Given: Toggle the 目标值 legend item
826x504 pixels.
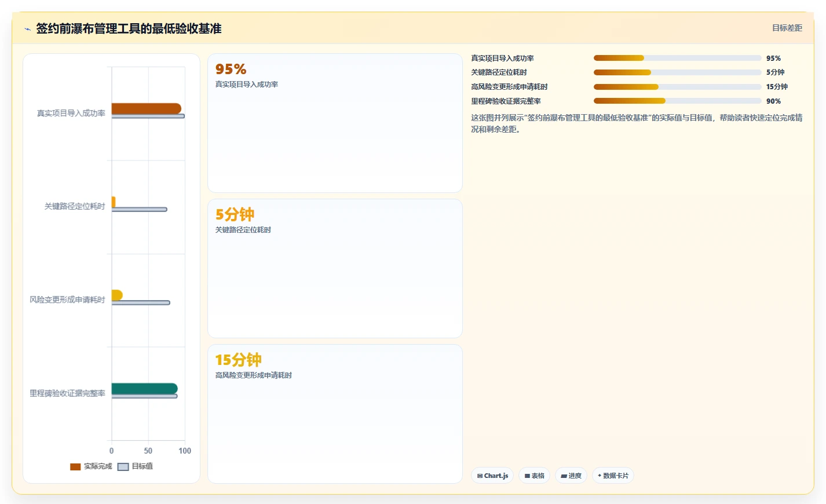Looking at the screenshot, I should coord(135,466).
